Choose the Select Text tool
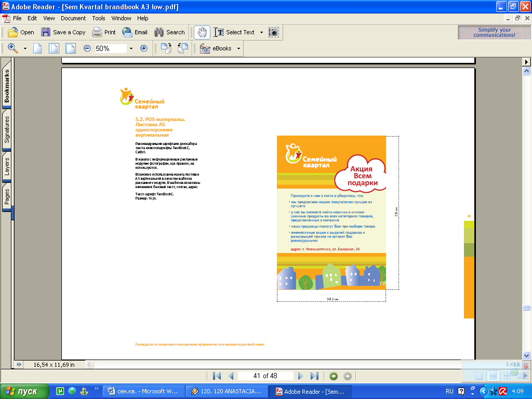The height and width of the screenshot is (399, 532). (234, 32)
